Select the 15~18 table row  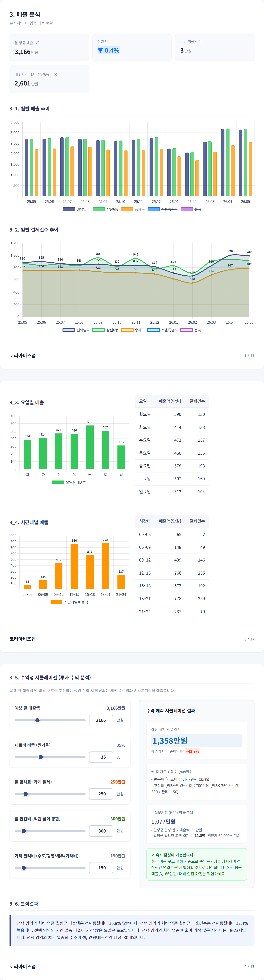coord(172,586)
